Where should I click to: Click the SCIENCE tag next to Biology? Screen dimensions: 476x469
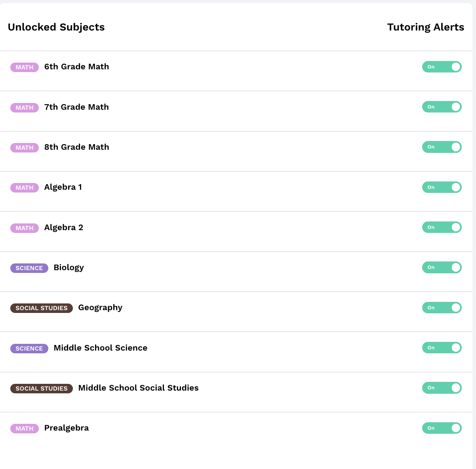tap(29, 268)
